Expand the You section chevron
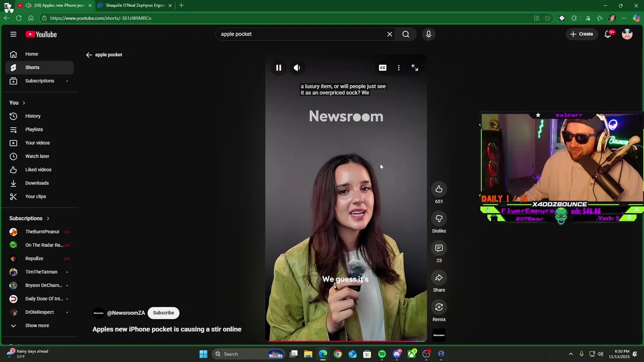Screen dimensions: 644x362 coord(24,103)
